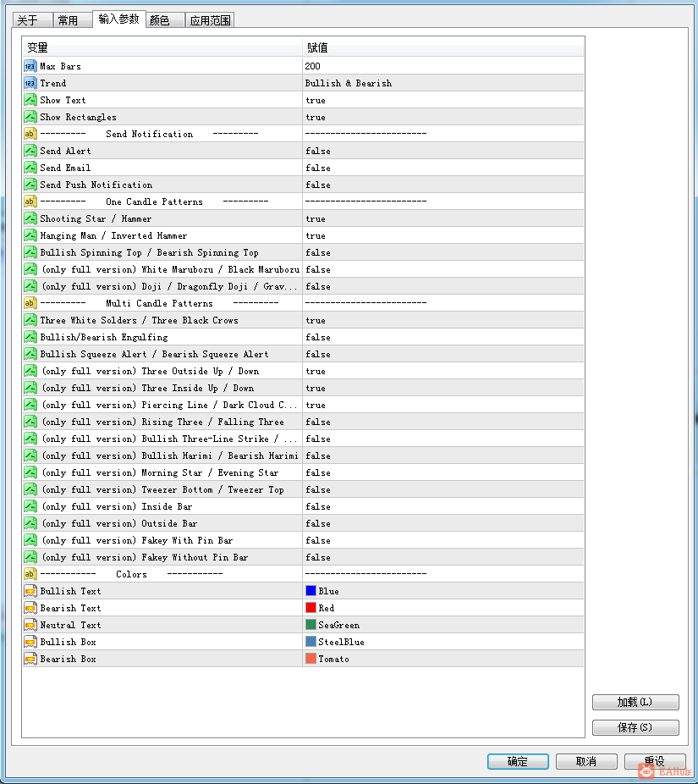Select the 输入参数 tab
This screenshot has height=784, width=698.
tap(119, 19)
